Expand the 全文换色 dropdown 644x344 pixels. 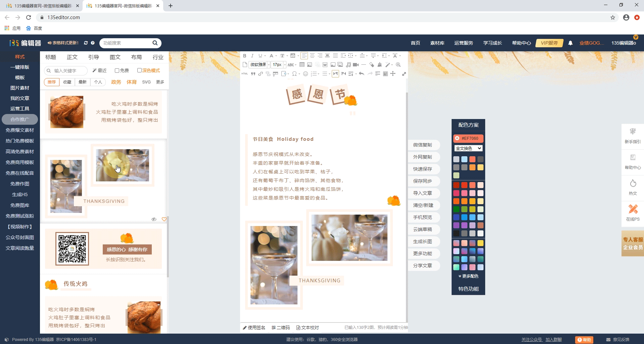click(468, 148)
